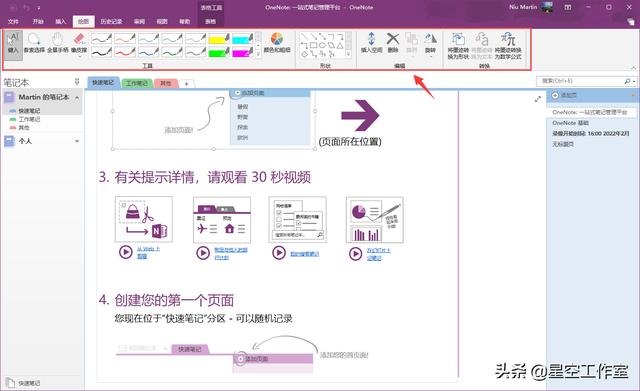Open the Eraser dropdown arrow
Screen dimensions: 640x391
pos(79,56)
